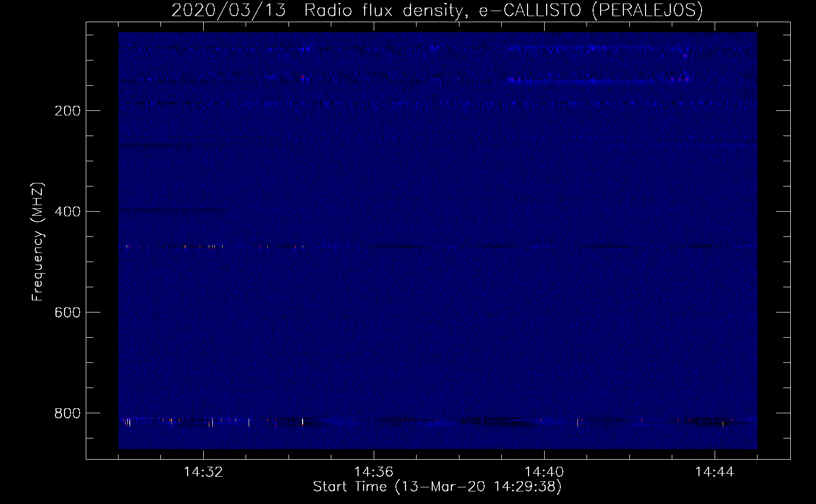This screenshot has height=504, width=816.
Task: Click the 800 frequency tick label
Action: click(x=67, y=413)
